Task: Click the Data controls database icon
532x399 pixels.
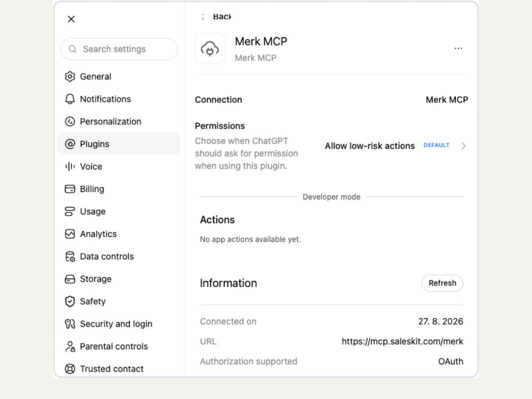Action: tap(70, 257)
